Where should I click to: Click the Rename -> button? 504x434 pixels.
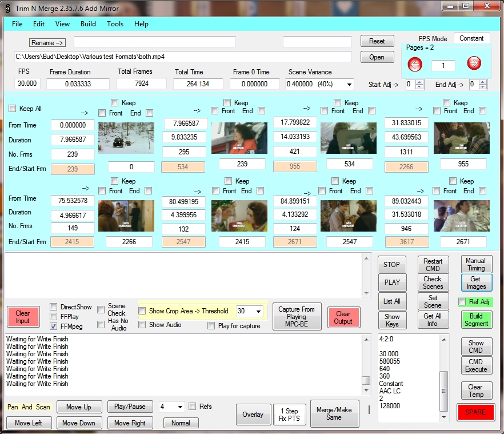pyautogui.click(x=47, y=43)
